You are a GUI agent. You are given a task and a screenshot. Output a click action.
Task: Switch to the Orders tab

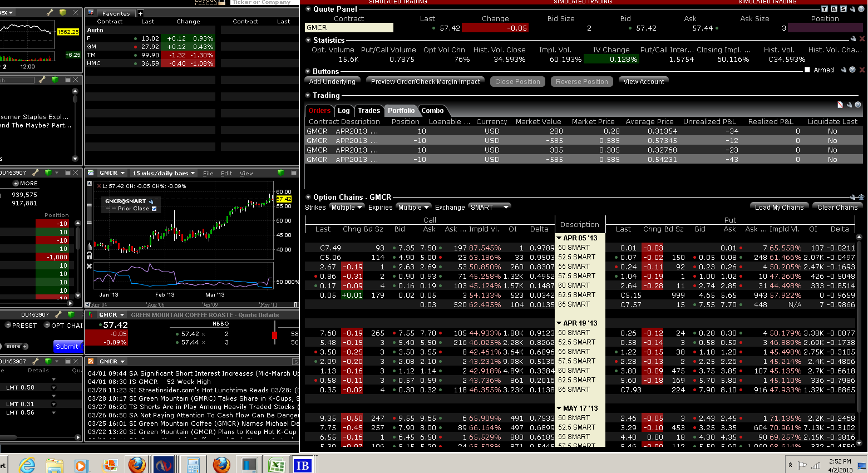[319, 111]
